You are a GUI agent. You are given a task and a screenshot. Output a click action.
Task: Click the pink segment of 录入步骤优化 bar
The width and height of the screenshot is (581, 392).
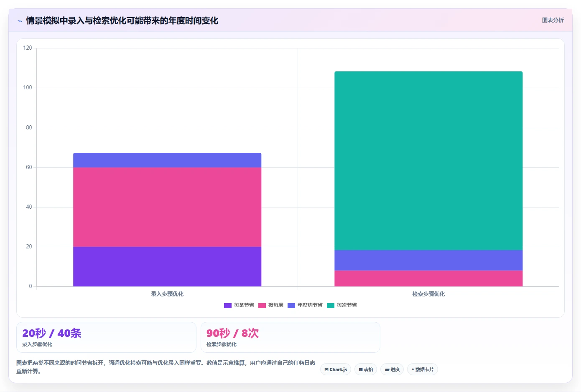coord(167,207)
